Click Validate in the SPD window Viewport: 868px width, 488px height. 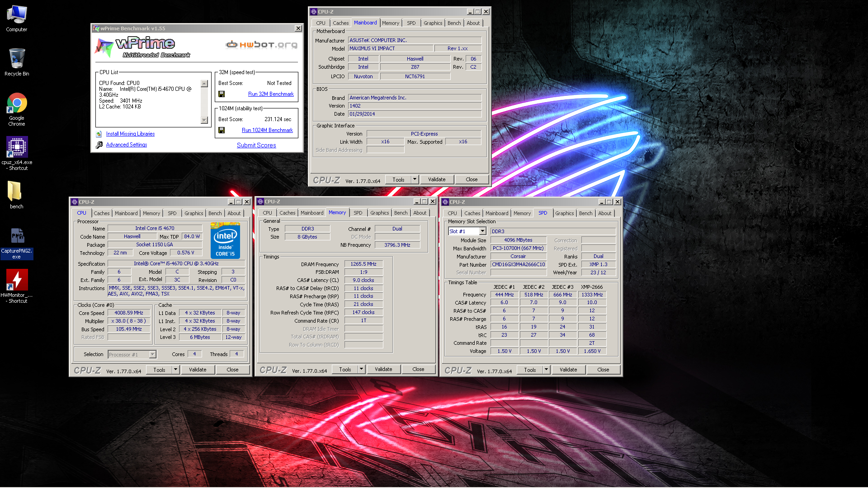[568, 370]
